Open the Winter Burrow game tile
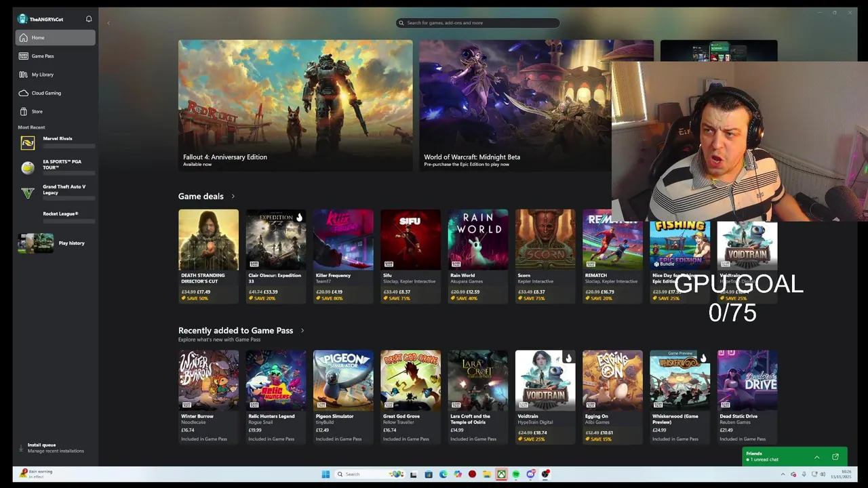The image size is (868, 488). tap(208, 397)
